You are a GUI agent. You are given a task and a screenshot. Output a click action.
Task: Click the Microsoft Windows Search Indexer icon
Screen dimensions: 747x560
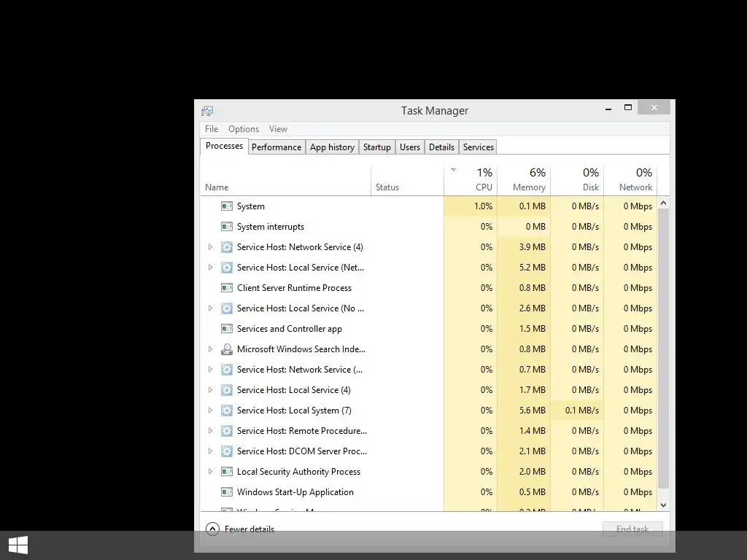(x=227, y=349)
